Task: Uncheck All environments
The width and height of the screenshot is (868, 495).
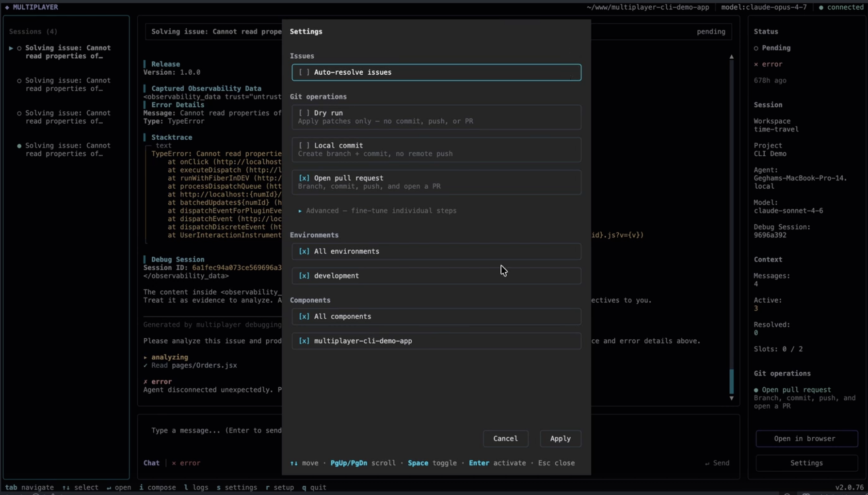Action: [436, 251]
